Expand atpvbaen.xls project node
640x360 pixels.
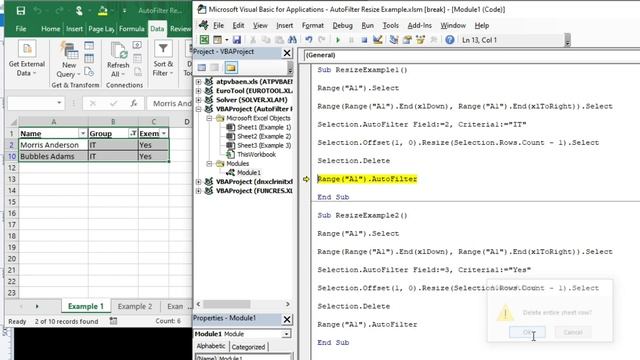(x=199, y=82)
